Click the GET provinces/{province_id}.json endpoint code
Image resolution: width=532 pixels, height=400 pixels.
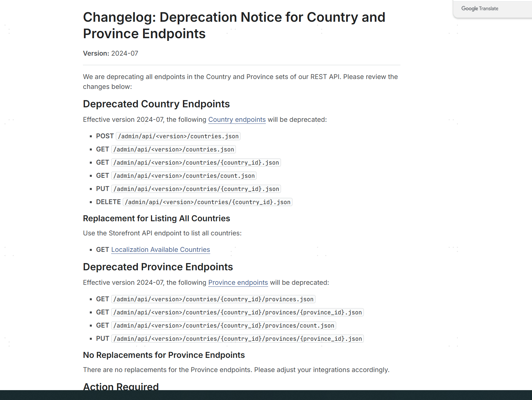(238, 312)
